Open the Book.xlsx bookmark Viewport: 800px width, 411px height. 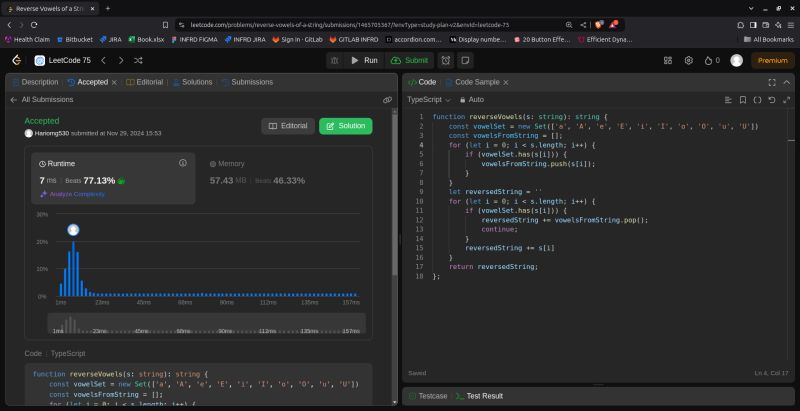tap(146, 39)
